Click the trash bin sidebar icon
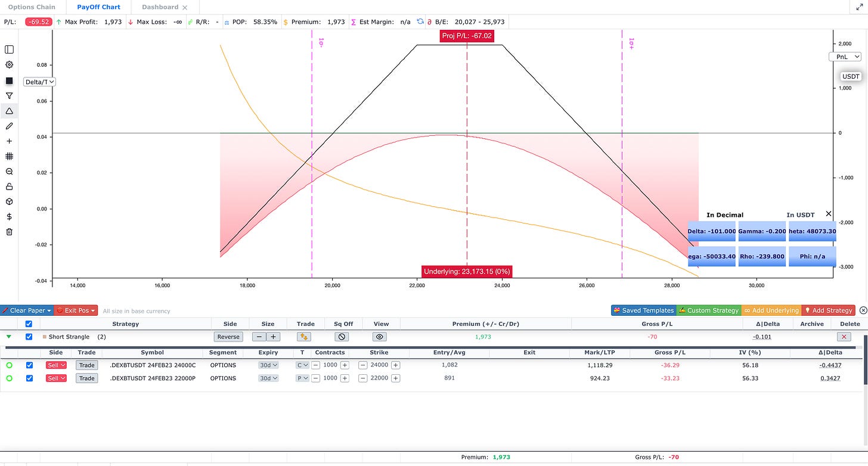Image resolution: width=868 pixels, height=466 pixels. (9, 232)
